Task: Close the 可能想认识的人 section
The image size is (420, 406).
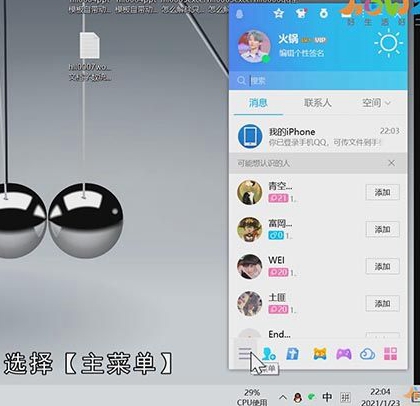Action: point(392,163)
